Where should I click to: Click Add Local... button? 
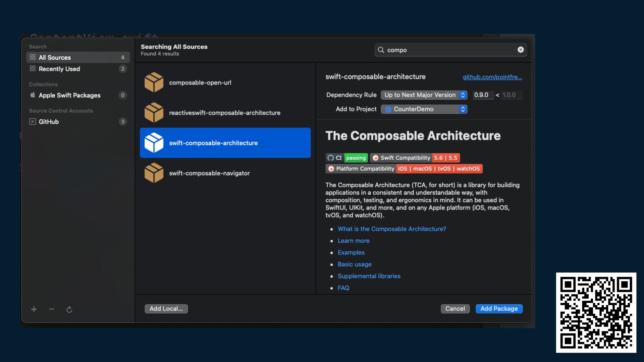point(166,309)
